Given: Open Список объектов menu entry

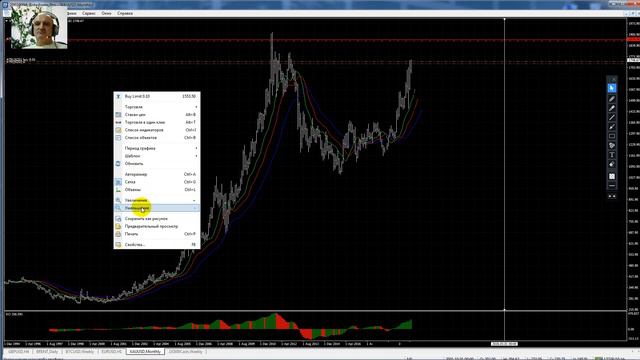Looking at the screenshot, I should [x=157, y=138].
